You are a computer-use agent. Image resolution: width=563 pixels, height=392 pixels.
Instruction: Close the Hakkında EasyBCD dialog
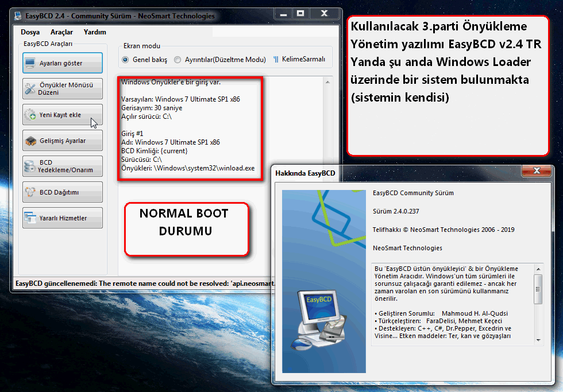pyautogui.click(x=537, y=170)
